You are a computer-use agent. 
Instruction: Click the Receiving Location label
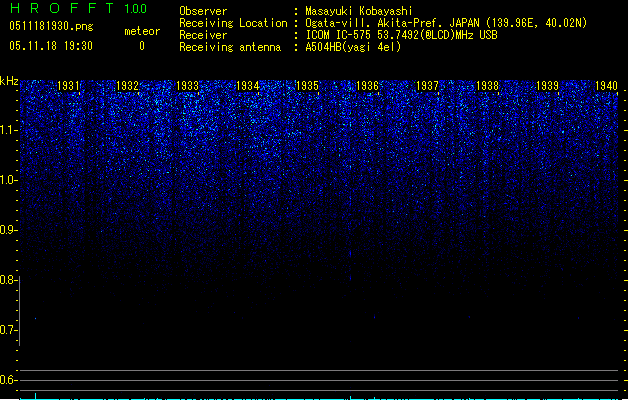(233, 23)
